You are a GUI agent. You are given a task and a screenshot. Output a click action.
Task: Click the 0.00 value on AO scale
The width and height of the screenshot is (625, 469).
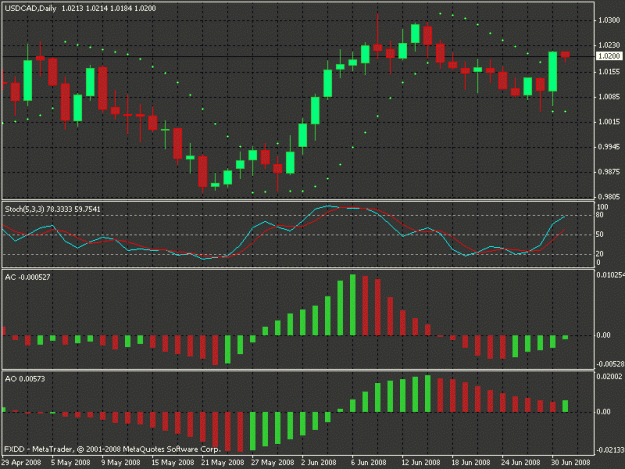click(603, 412)
